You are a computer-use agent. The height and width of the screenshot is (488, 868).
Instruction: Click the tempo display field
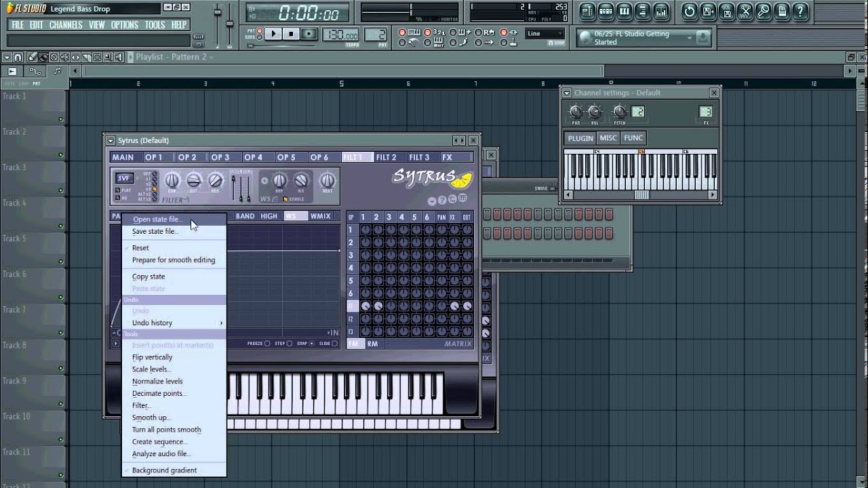pos(340,35)
